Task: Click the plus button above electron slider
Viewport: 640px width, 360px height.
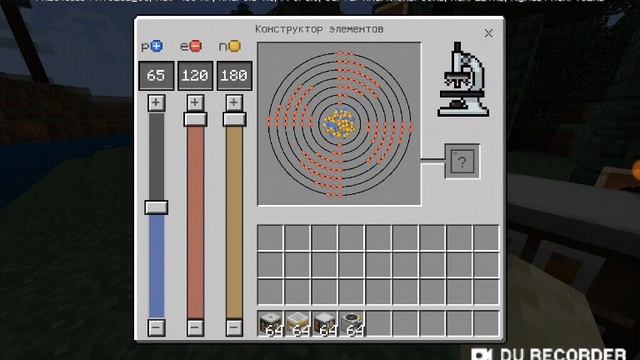Action: coord(195,102)
